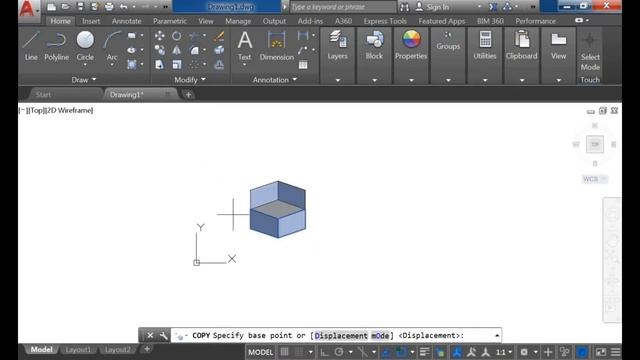Open the Utilities calculator panel
The height and width of the screenshot is (360, 640).
coord(484,45)
